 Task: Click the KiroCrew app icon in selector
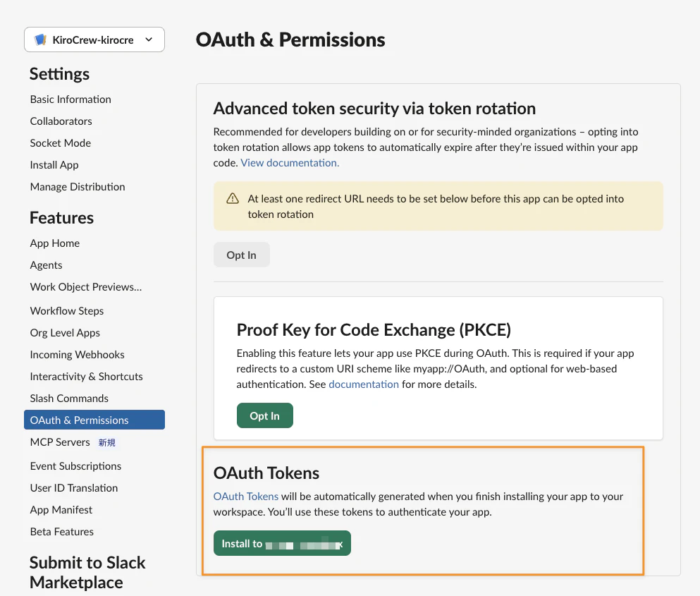(x=41, y=39)
